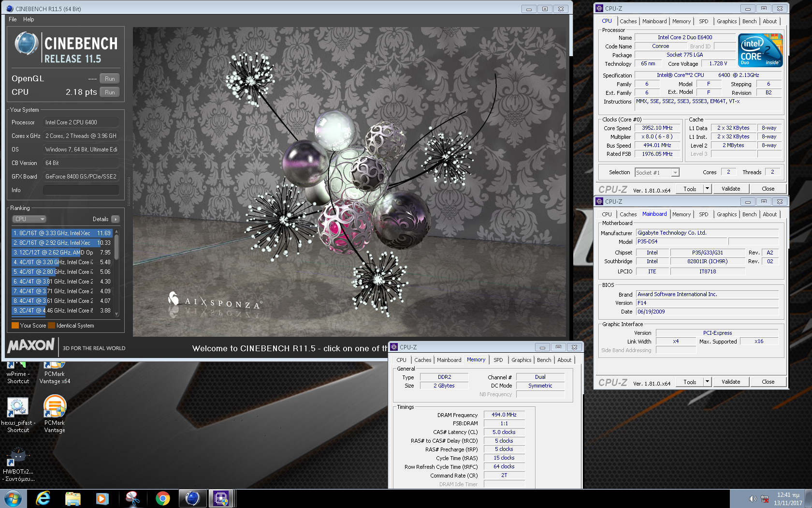Screen dimensions: 812x508
Task: Launch Windows Media Player from taskbar
Action: (102, 498)
